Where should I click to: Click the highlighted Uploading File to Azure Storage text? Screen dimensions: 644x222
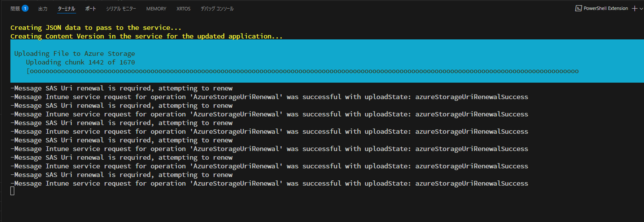coord(74,53)
